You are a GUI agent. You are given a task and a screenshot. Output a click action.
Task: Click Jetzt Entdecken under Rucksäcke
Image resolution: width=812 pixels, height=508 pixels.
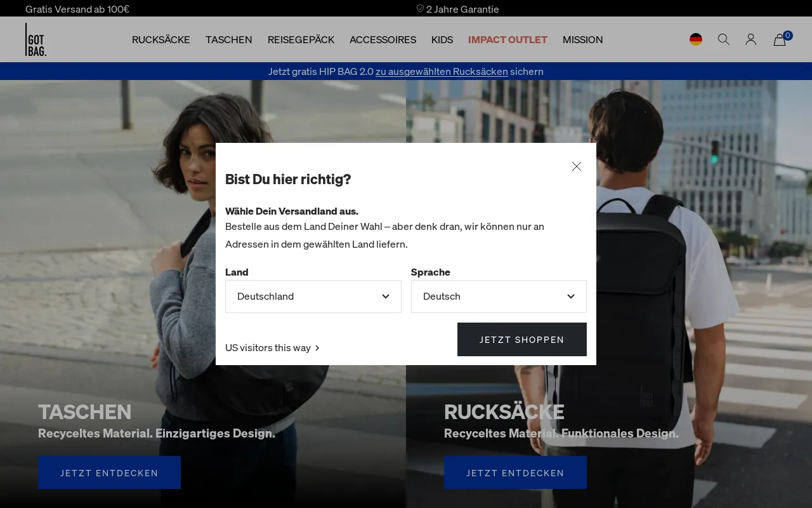pyautogui.click(x=515, y=472)
